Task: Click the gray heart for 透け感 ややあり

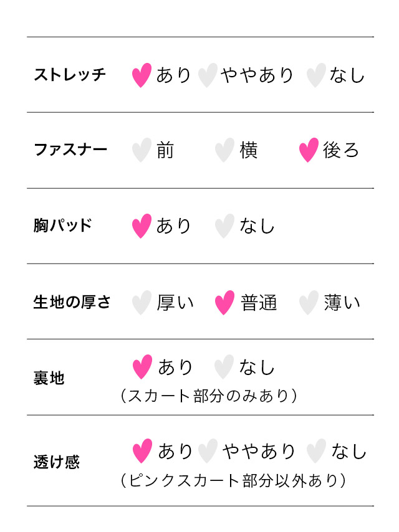Action: point(208,451)
